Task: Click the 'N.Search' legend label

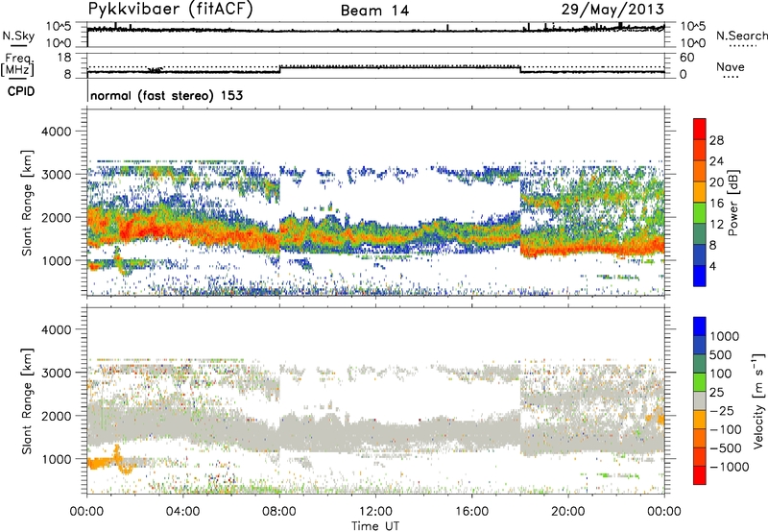Action: tap(741, 36)
